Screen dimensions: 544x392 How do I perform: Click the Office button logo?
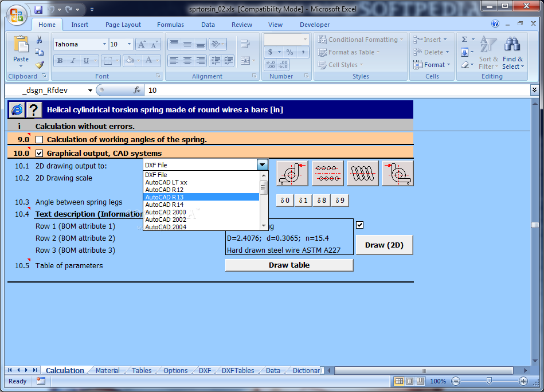click(16, 15)
